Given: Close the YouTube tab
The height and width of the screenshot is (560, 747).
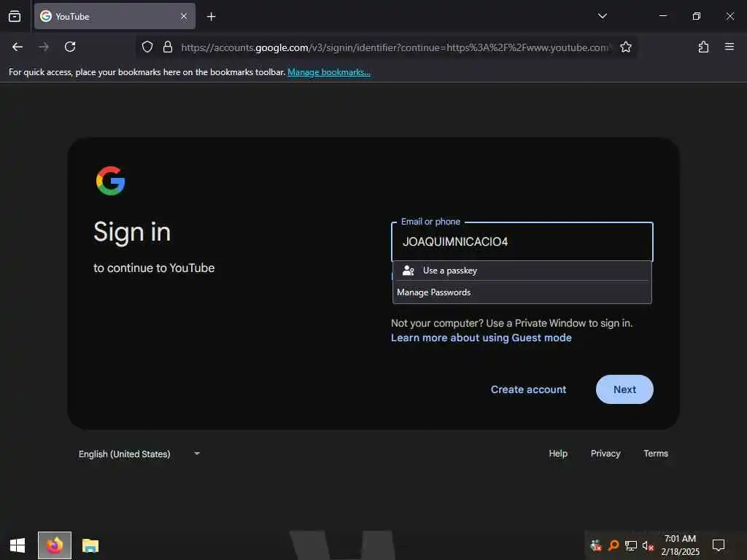Looking at the screenshot, I should point(183,16).
